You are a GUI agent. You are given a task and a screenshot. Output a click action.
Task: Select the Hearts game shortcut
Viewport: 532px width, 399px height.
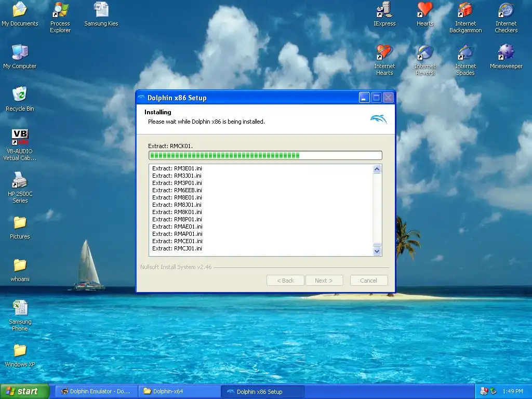[425, 14]
